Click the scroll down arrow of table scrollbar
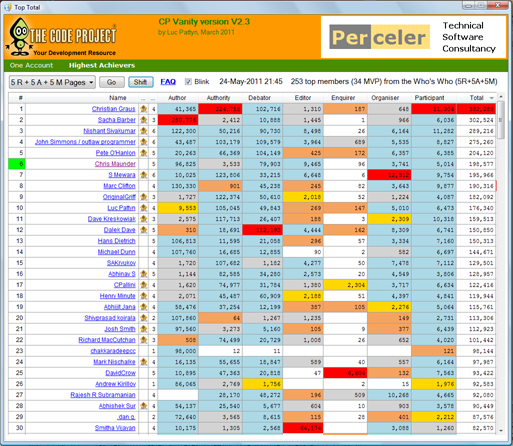Image resolution: width=513 pixels, height=446 pixels. [x=501, y=430]
